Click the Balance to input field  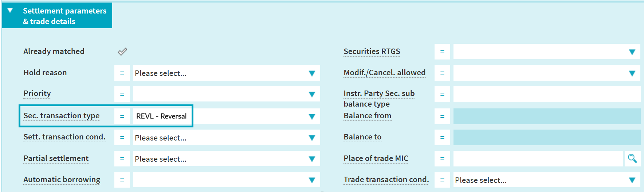[546, 138]
